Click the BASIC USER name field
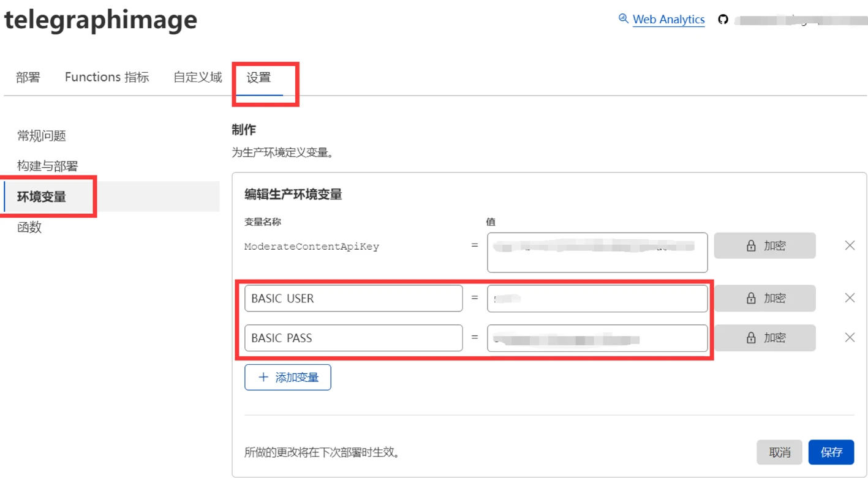The image size is (868, 478). click(x=353, y=299)
